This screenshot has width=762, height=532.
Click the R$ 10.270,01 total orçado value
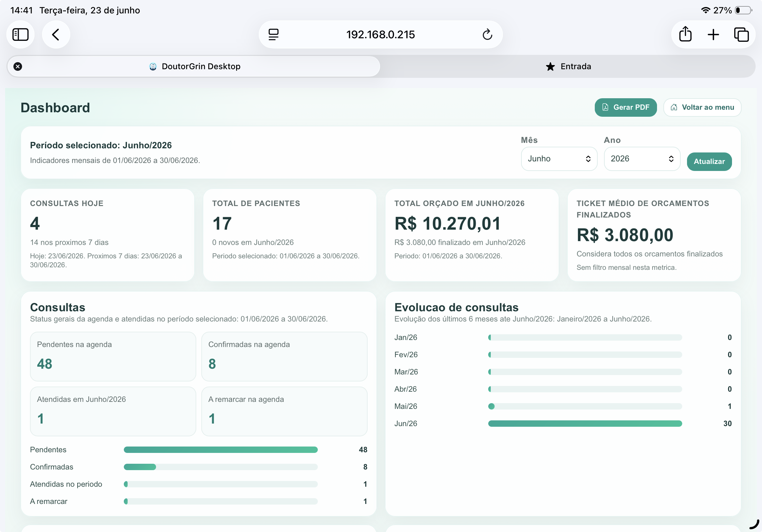tap(447, 223)
